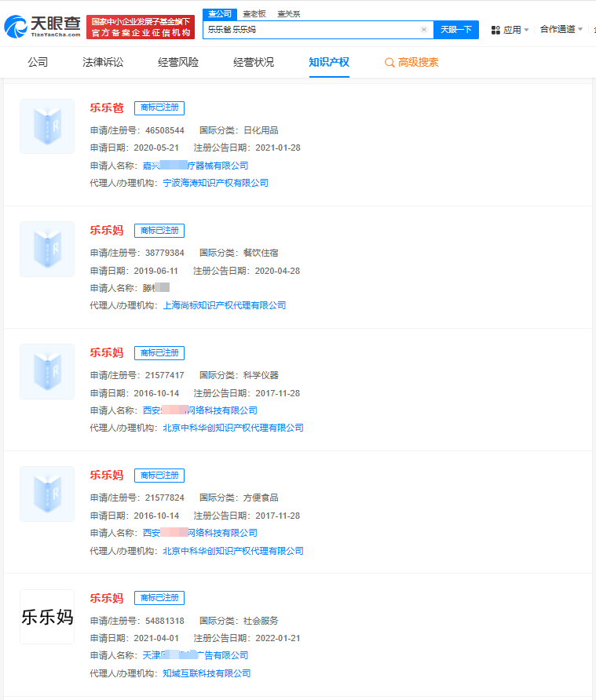The height and width of the screenshot is (700, 596).
Task: Open the 合作通道 dropdown
Action: pos(561,30)
